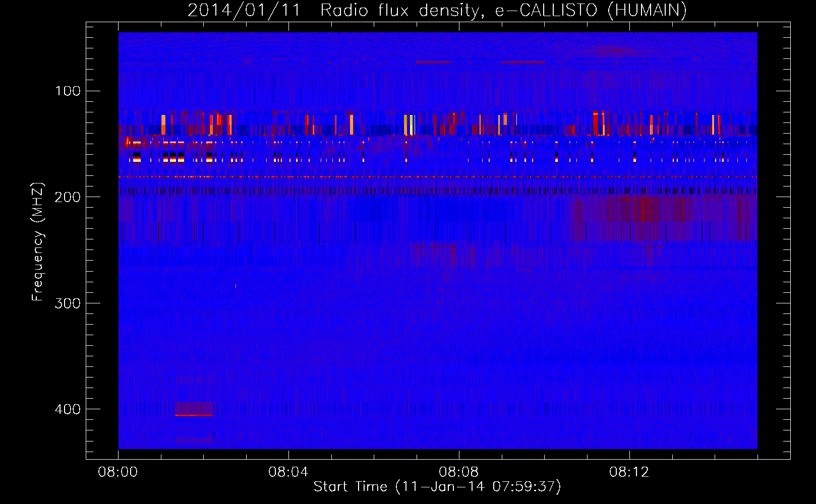Viewport: 816px width, 504px height.
Task: Click the 08:00 time tick label
Action: [x=118, y=472]
